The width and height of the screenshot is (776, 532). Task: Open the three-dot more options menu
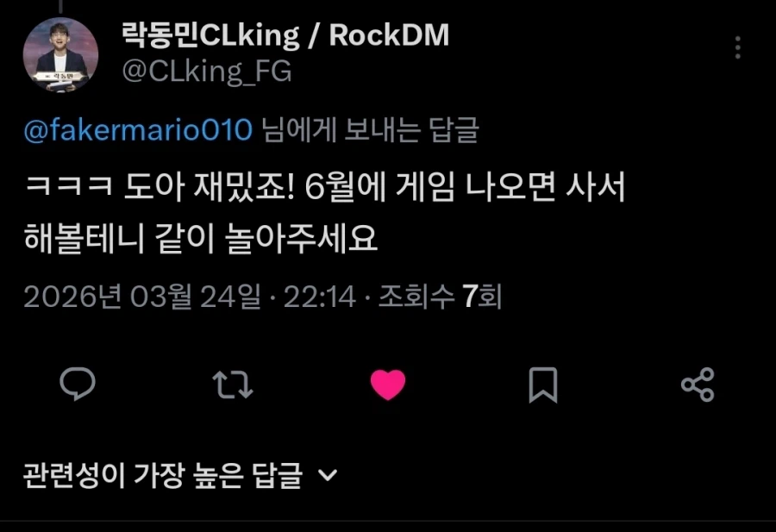738,47
